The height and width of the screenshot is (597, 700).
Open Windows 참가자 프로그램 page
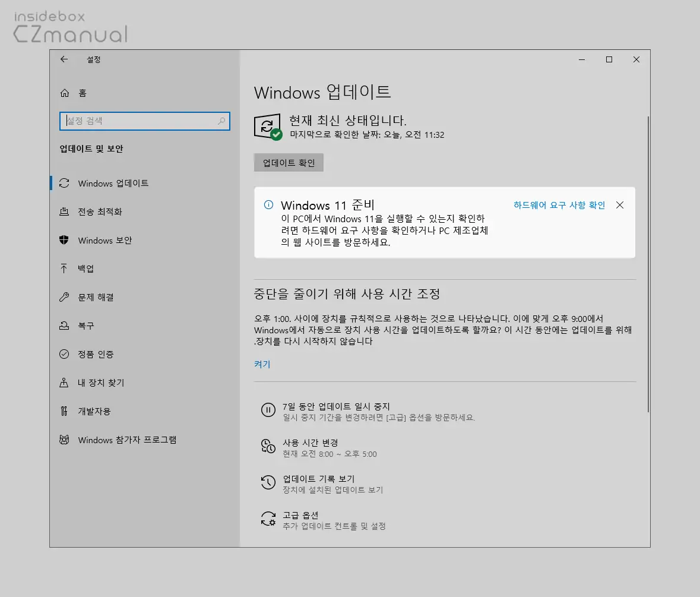145,440
